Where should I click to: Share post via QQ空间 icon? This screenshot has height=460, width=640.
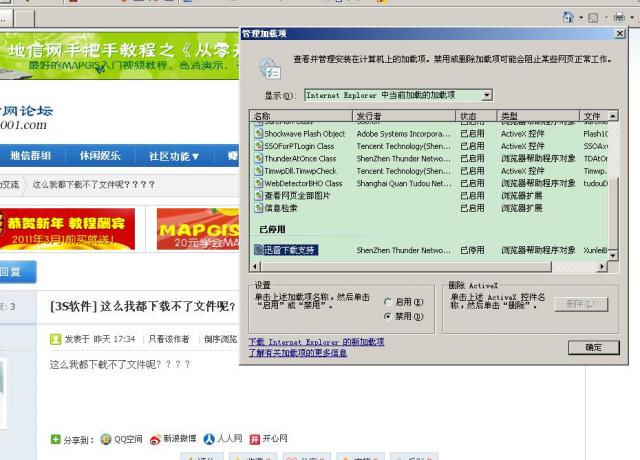[x=106, y=439]
